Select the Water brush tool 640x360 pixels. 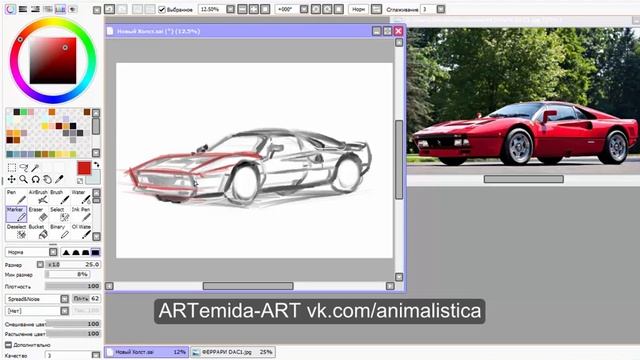click(81, 197)
